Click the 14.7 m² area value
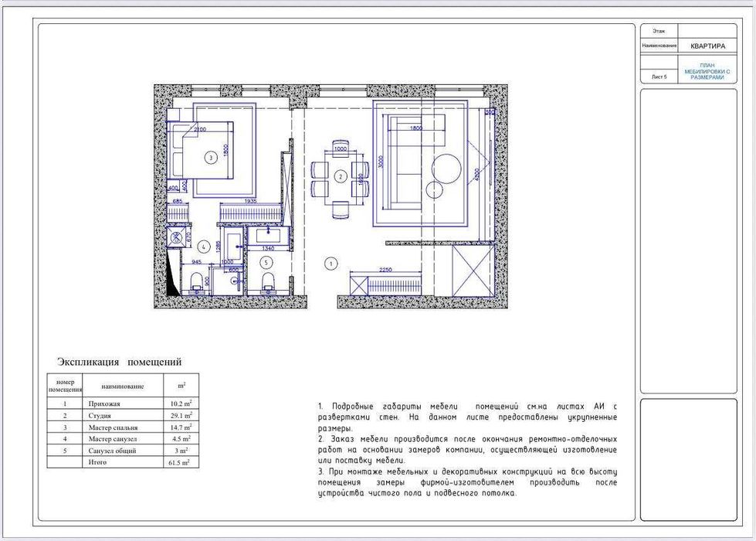 (181, 427)
